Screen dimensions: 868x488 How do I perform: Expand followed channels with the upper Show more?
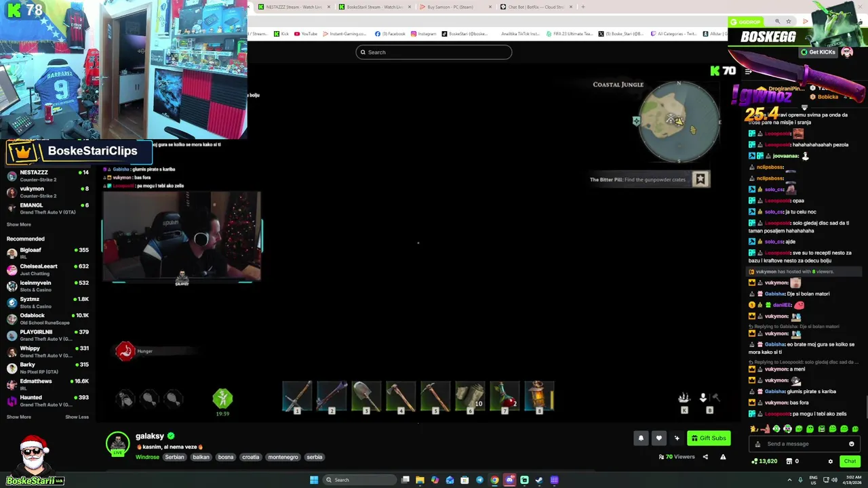click(x=19, y=224)
